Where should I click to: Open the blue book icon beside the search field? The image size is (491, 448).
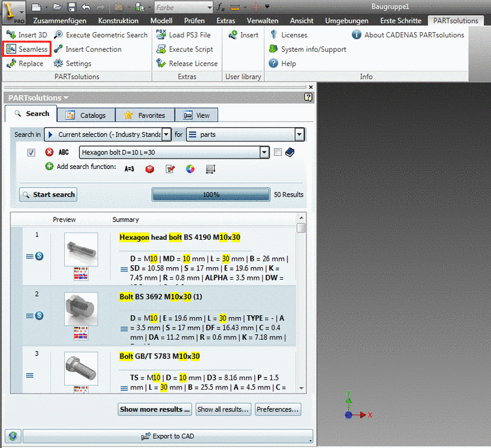290,152
